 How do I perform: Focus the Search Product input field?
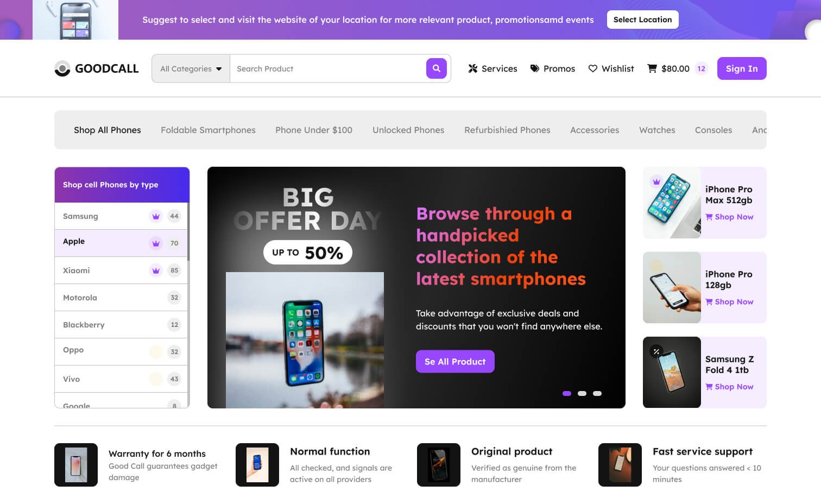tap(328, 68)
